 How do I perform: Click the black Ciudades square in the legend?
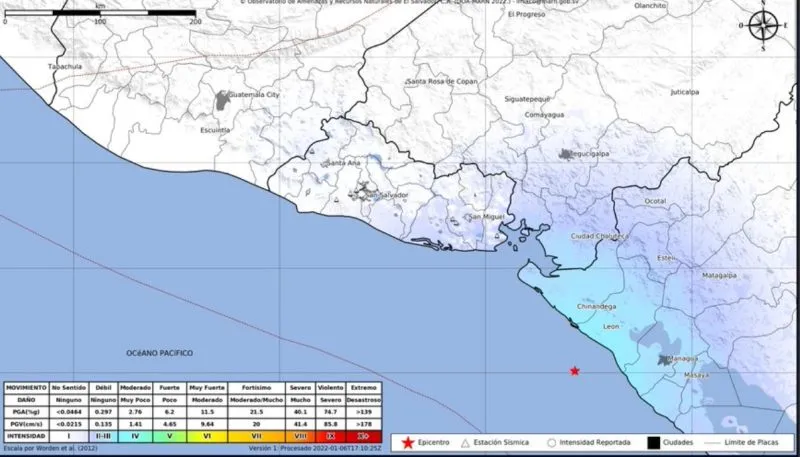pos(654,443)
